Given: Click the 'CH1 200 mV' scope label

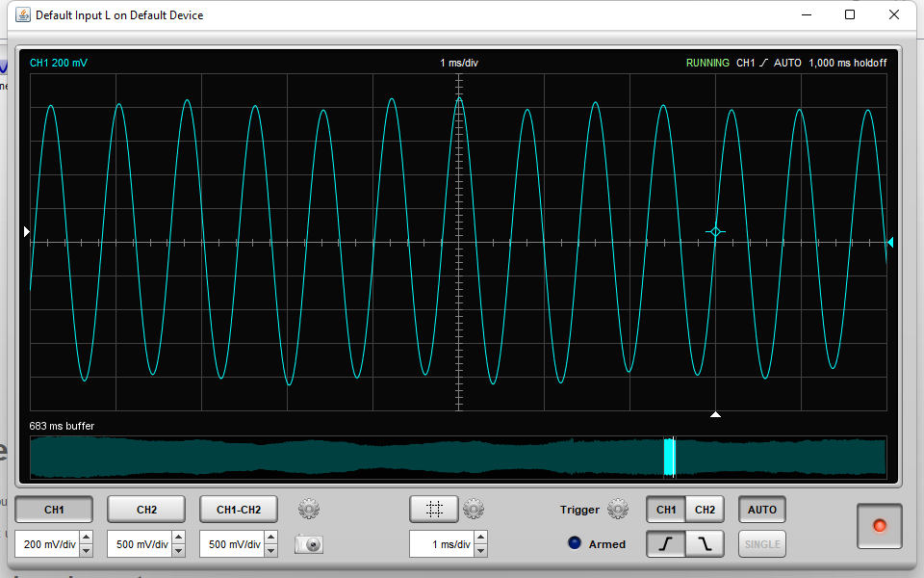Looking at the screenshot, I should pos(59,64).
